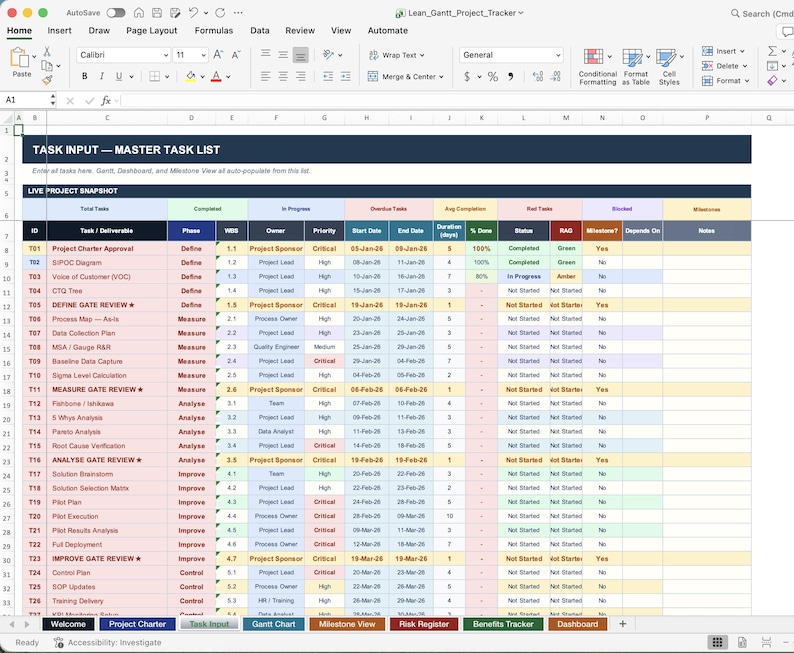Image resolution: width=794 pixels, height=653 pixels.
Task: Center text horizontally
Action: coord(283,76)
